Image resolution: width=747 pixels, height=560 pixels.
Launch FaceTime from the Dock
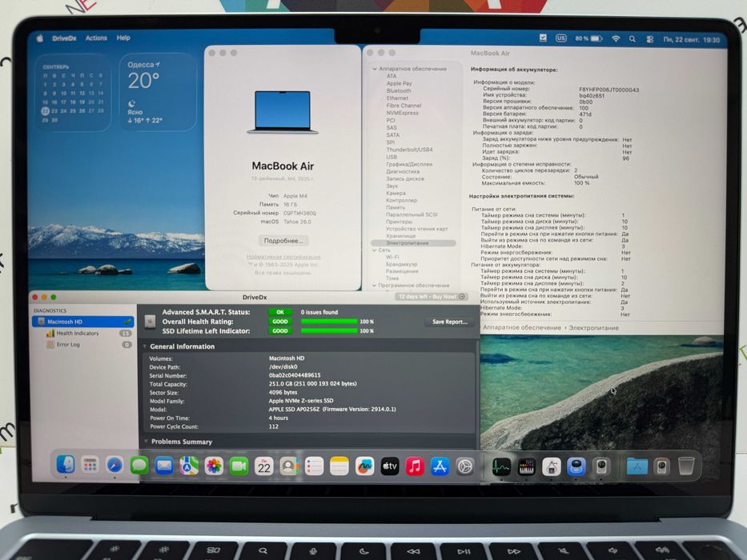(x=239, y=466)
